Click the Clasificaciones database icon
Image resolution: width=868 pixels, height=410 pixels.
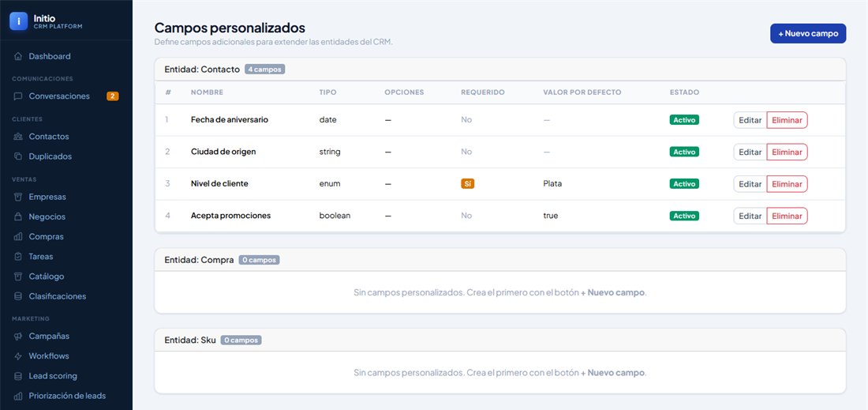tap(18, 296)
